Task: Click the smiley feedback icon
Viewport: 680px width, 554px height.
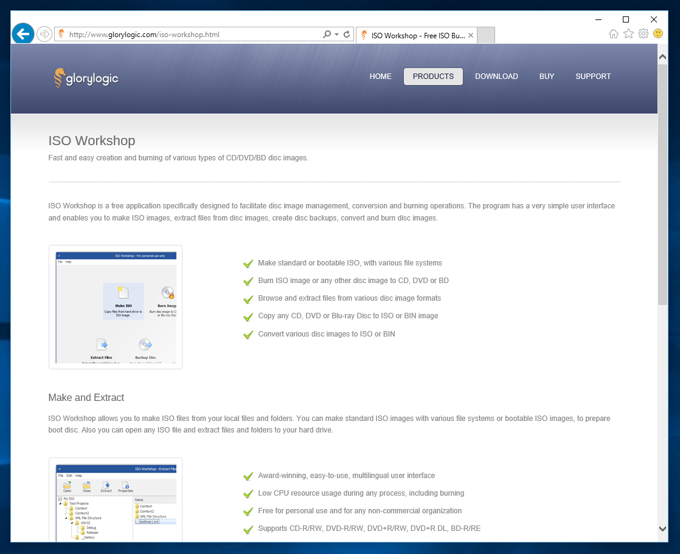Action: point(658,34)
